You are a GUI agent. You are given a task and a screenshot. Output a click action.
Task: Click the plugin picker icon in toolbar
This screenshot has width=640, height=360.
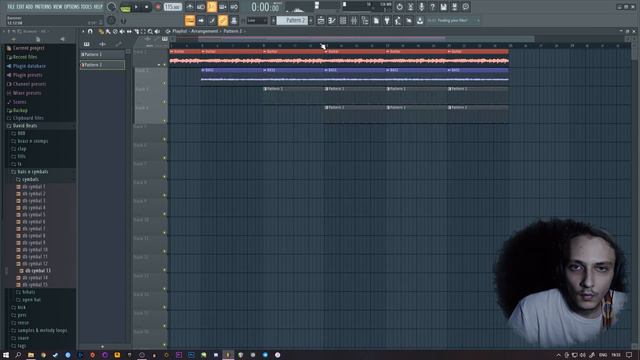pos(387,20)
